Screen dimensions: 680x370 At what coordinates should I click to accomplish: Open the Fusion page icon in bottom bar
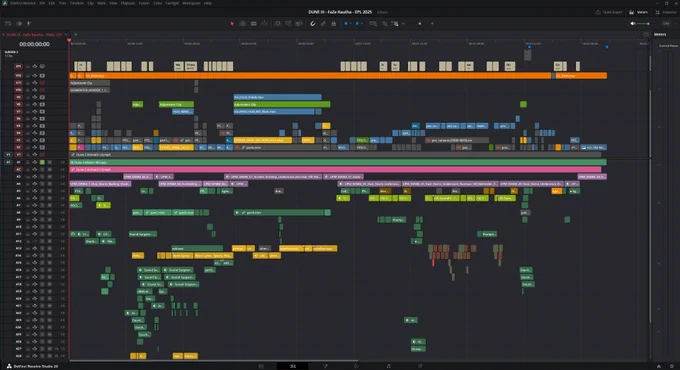pyautogui.click(x=325, y=366)
